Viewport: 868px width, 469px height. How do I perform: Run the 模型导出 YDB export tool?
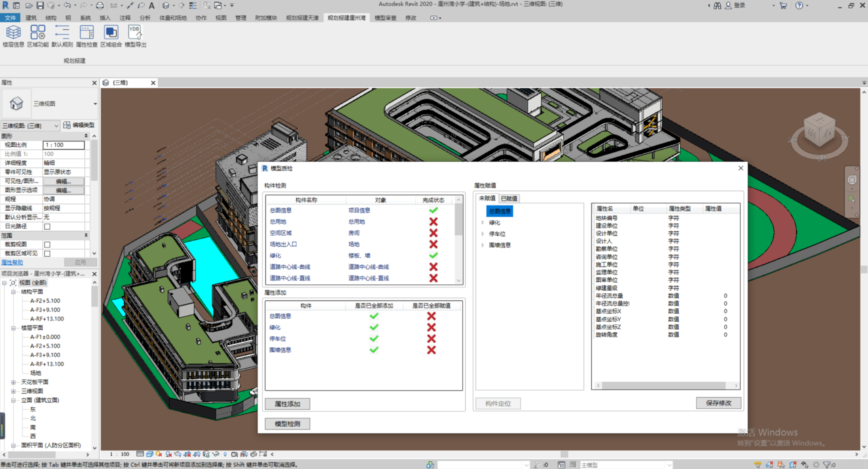click(x=135, y=36)
